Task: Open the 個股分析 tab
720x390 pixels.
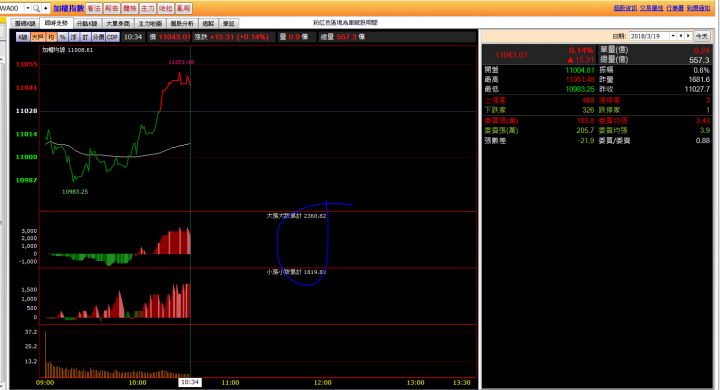Action: pos(182,23)
